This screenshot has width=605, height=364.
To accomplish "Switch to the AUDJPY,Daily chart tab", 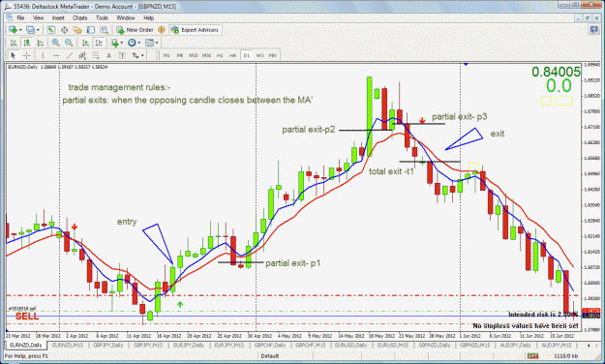I will (516, 345).
